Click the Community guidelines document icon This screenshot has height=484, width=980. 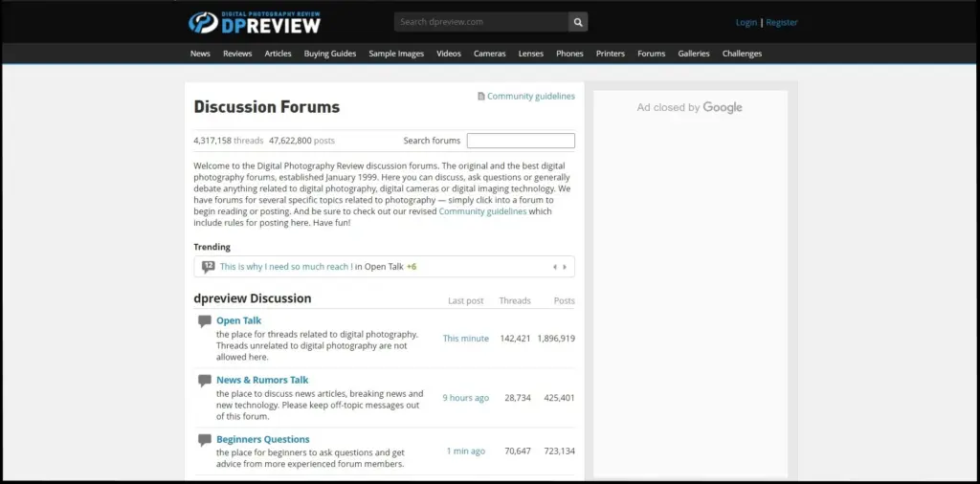click(x=480, y=97)
